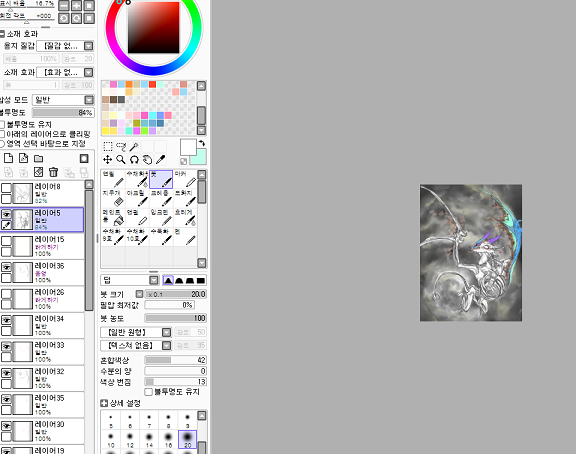Viewport: 576px width, 454px height.
Task: Delete the selected layer with trash icon
Action: coord(54,172)
